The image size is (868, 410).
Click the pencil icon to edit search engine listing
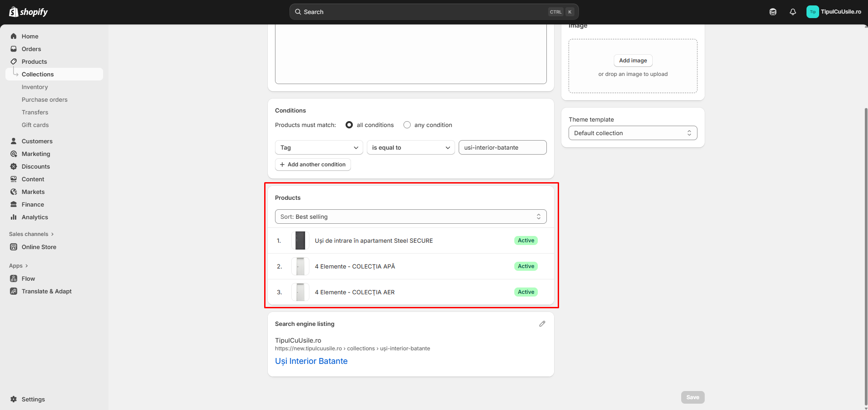click(x=542, y=324)
